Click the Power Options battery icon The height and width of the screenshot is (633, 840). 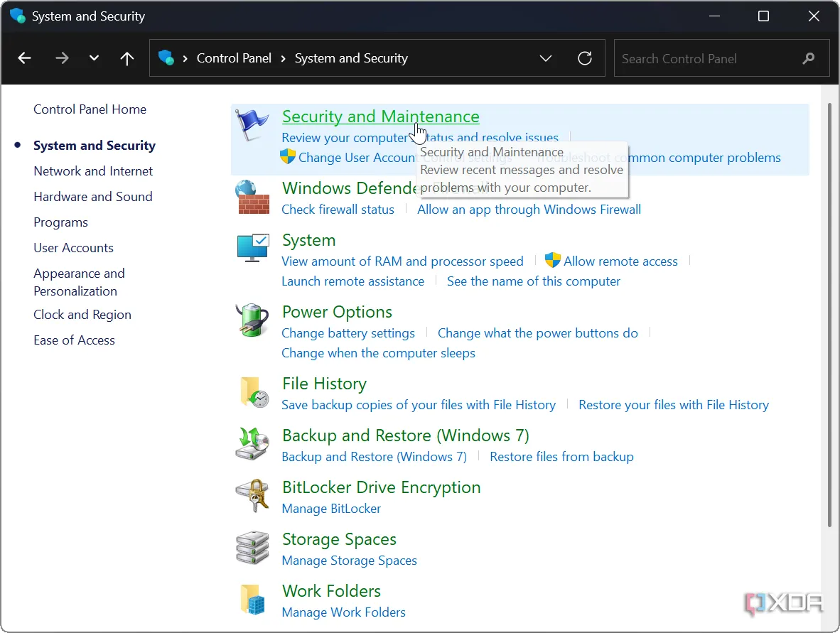point(252,320)
